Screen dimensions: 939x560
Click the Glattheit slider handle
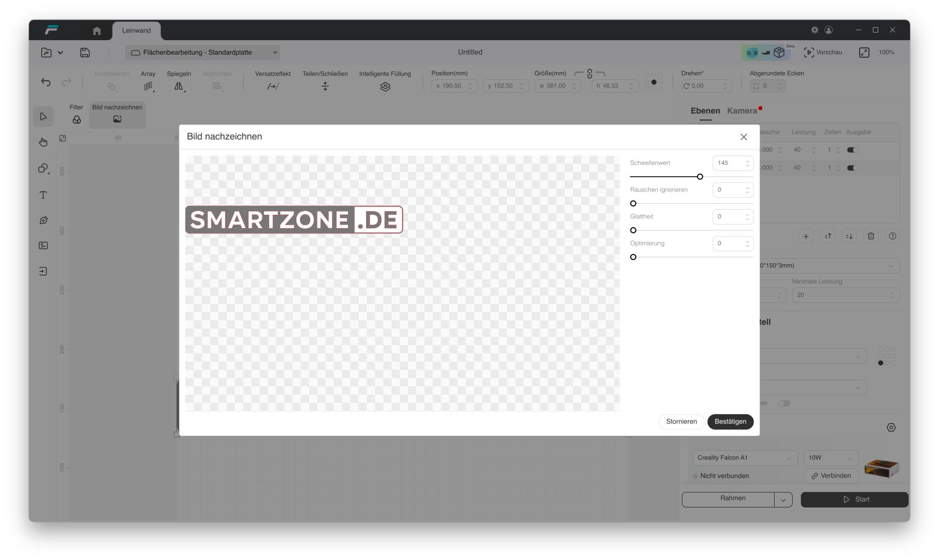(633, 230)
